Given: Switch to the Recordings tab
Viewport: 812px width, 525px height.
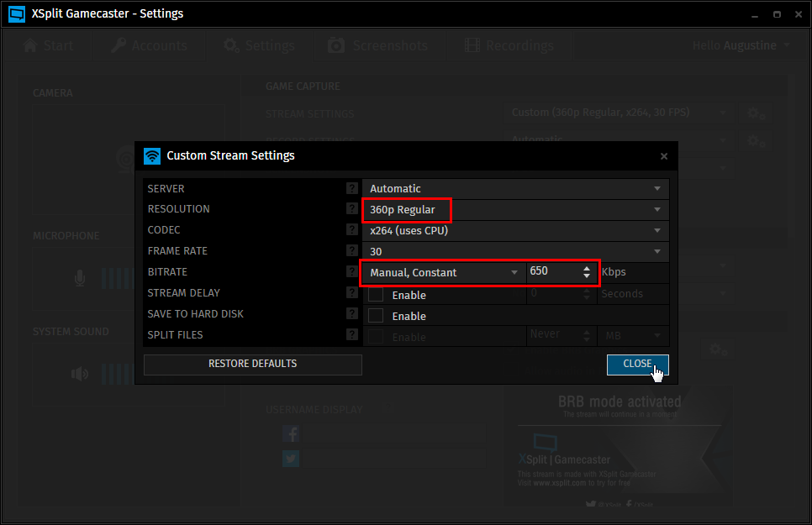Looking at the screenshot, I should [509, 45].
